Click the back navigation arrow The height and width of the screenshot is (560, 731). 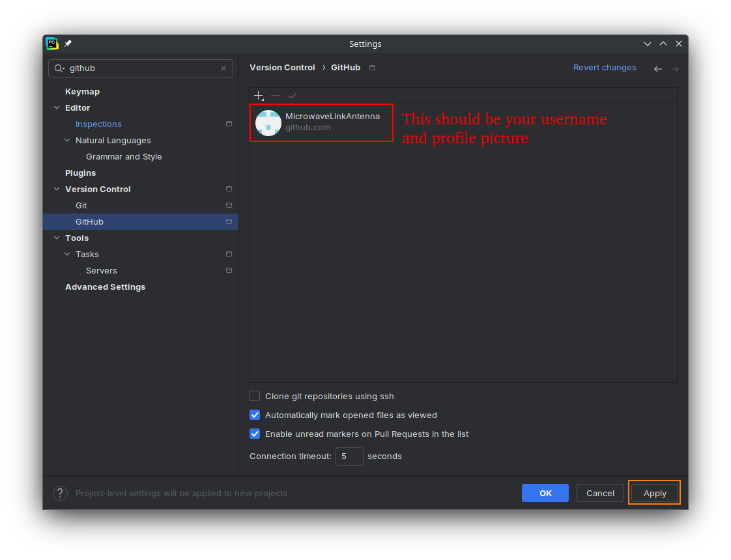click(x=658, y=68)
